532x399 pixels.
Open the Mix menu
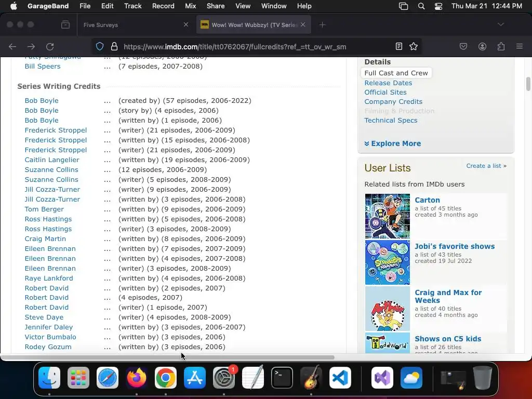pos(190,6)
